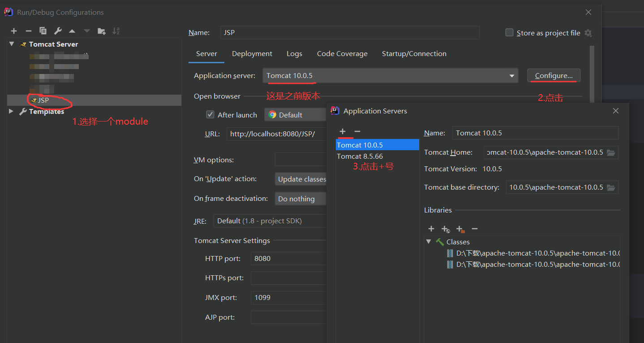The image size is (644, 343).
Task: Select Tomcat 8.5.66 in the servers list
Action: 361,157
